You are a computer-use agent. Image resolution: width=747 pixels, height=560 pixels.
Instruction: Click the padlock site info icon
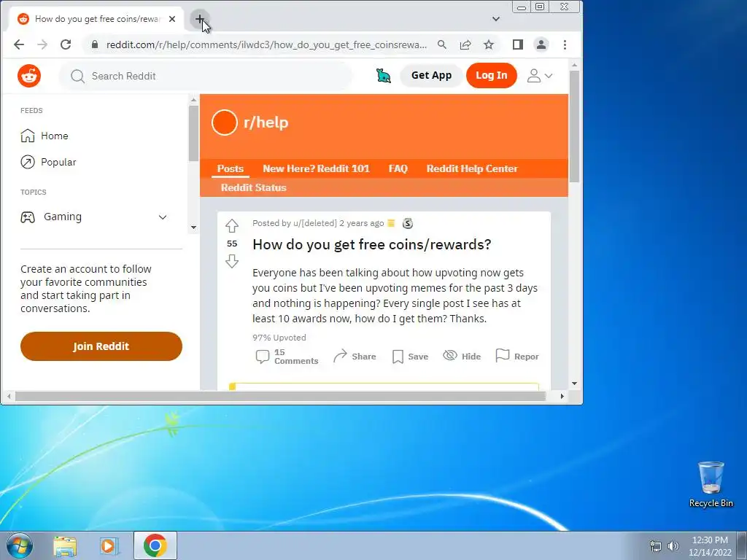pyautogui.click(x=95, y=44)
